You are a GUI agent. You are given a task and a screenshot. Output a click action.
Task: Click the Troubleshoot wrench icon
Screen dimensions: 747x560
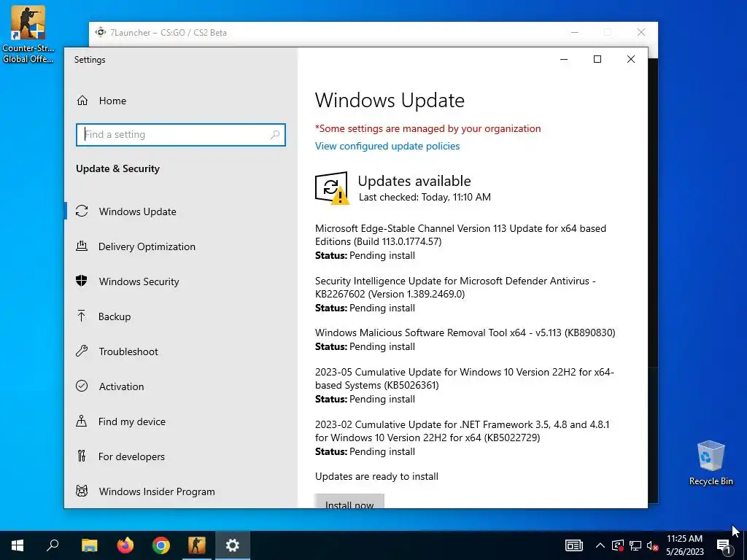coord(82,351)
